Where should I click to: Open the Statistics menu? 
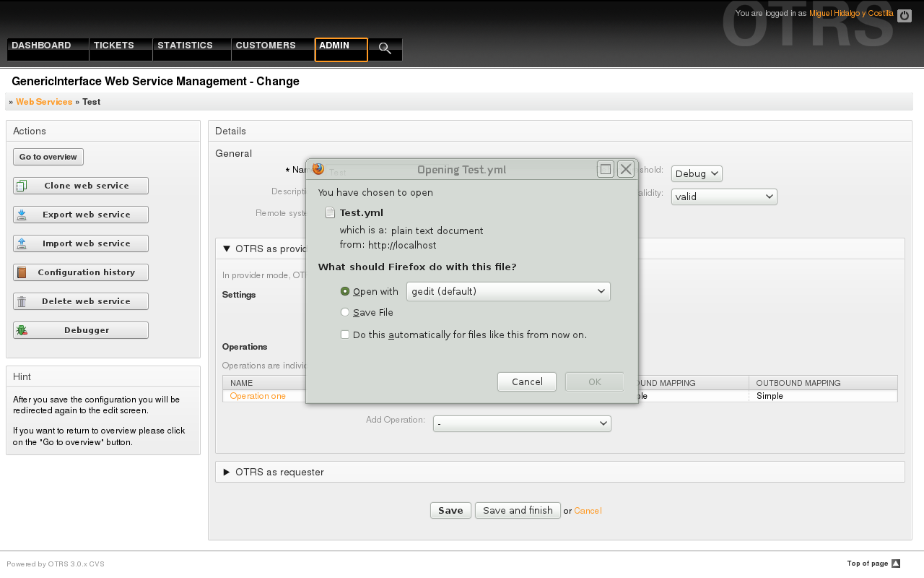coord(185,46)
